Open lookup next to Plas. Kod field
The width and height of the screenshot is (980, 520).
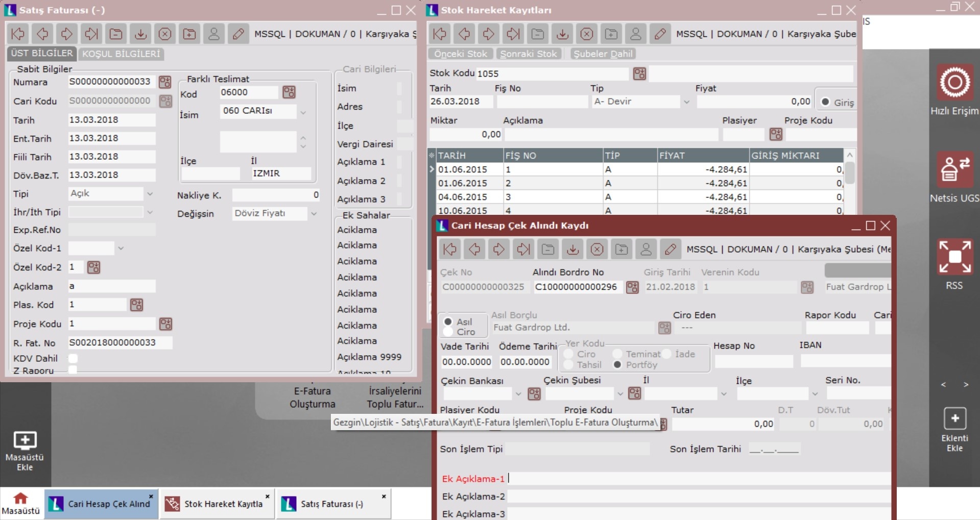[137, 305]
